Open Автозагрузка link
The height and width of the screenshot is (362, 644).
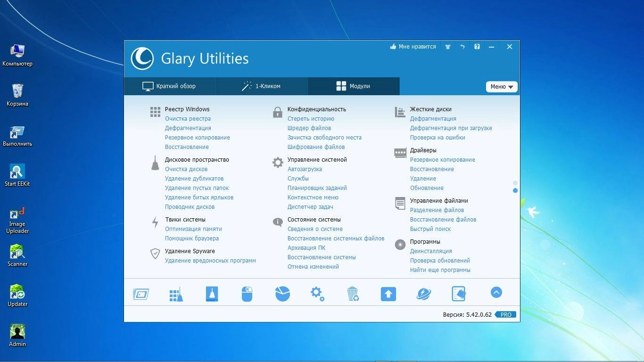click(x=305, y=169)
